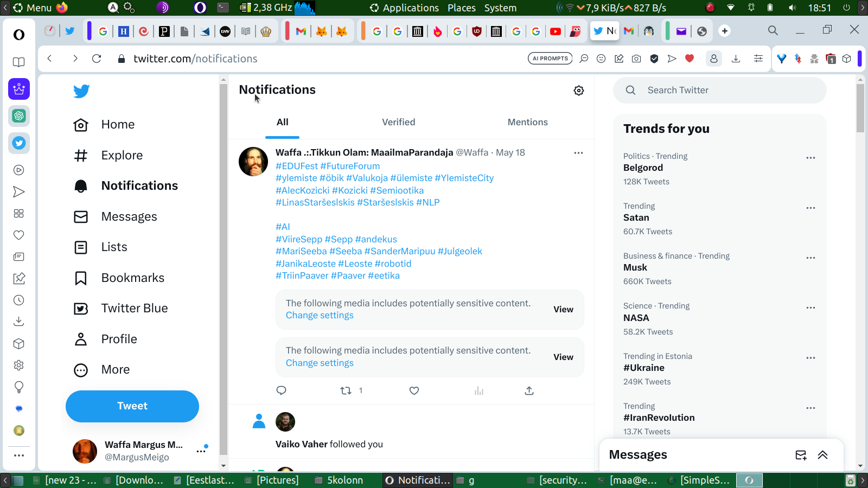Compose a new message in Messages drawer

(801, 455)
